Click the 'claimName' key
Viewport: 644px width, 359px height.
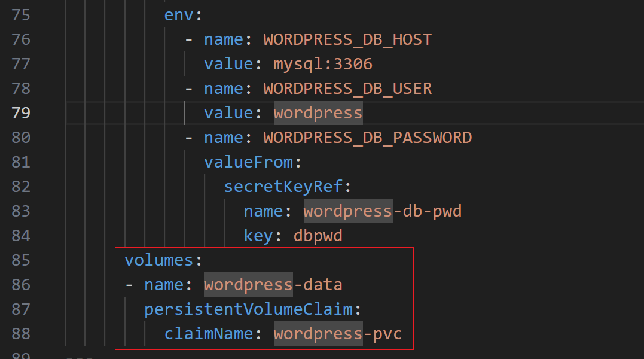click(209, 334)
